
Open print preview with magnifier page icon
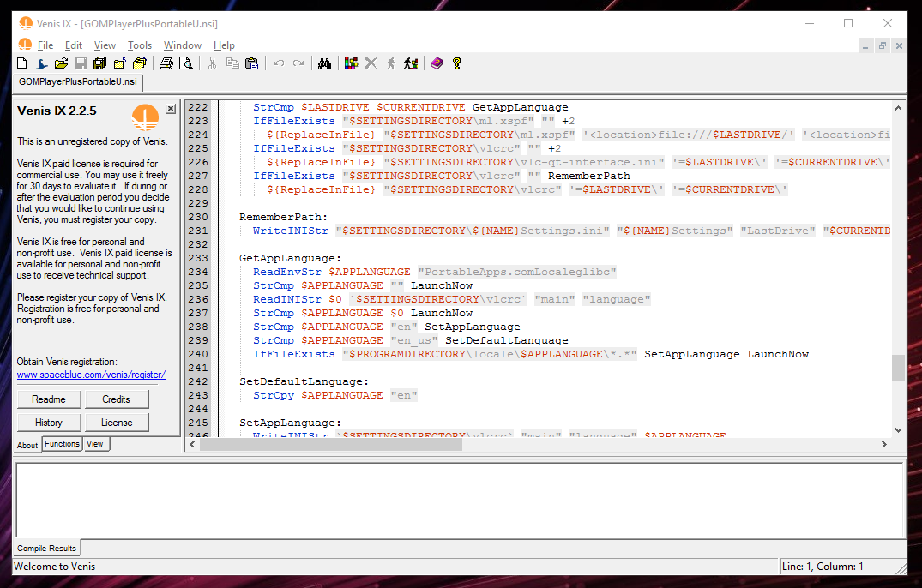186,63
